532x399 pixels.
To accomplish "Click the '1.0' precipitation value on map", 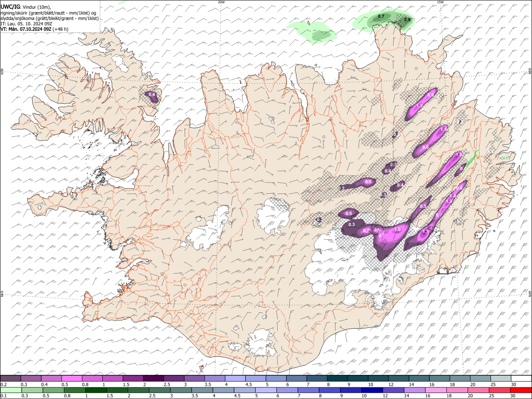I will [397, 229].
